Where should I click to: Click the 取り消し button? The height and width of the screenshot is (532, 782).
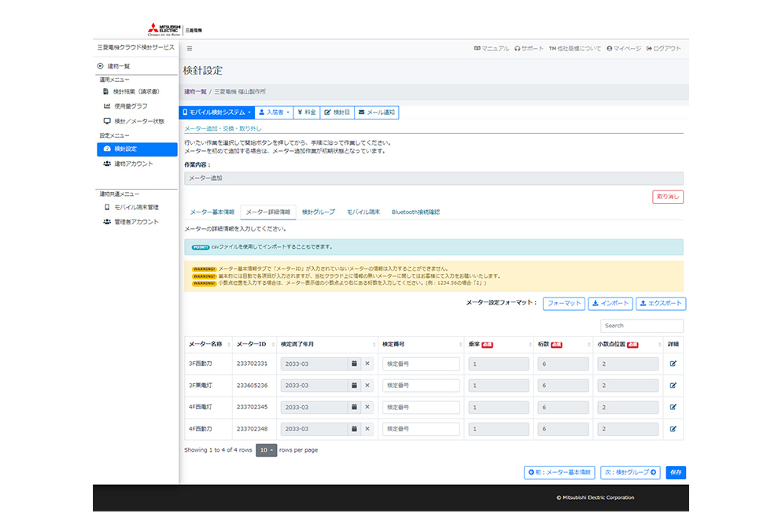click(667, 197)
